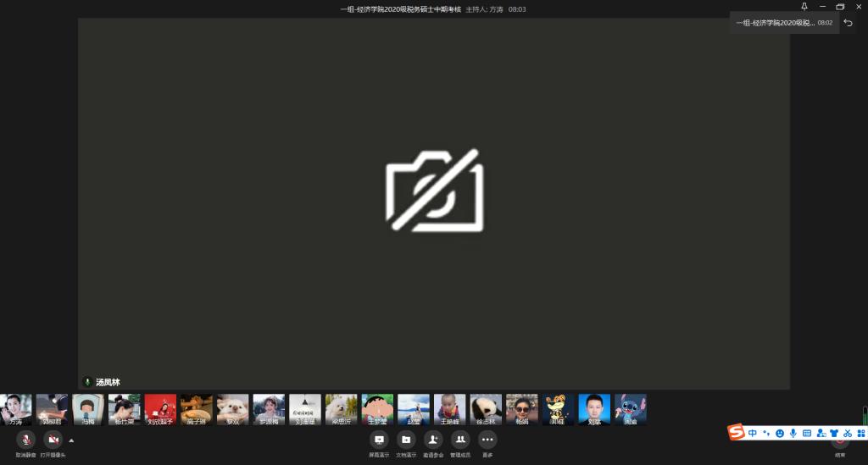Image resolution: width=868 pixels, height=465 pixels.
Task: Select 刘欣靓子's red thumbnail
Action: click(x=160, y=408)
